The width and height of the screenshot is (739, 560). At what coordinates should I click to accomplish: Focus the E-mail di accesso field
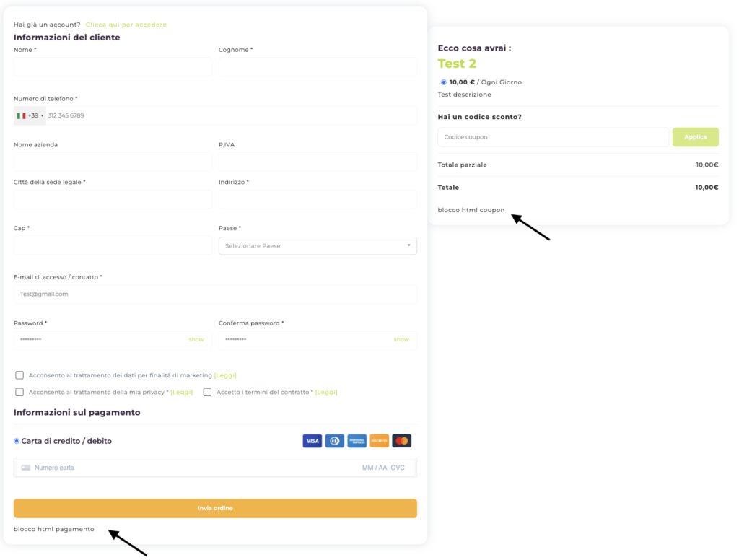click(215, 294)
